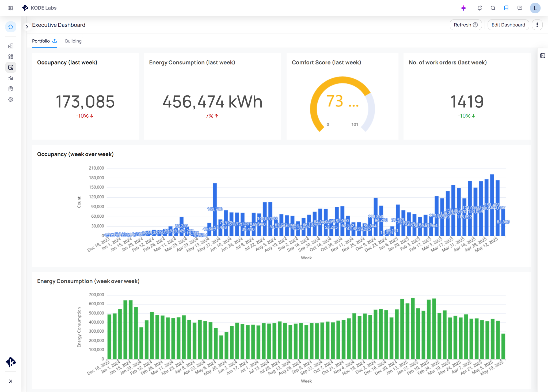Open notifications from the bell icon

pyautogui.click(x=479, y=8)
